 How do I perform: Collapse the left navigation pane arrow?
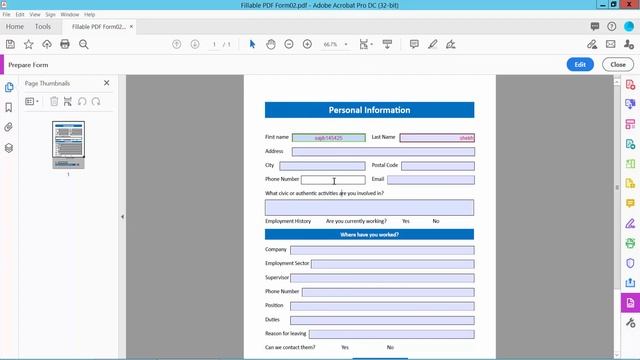[122, 217]
